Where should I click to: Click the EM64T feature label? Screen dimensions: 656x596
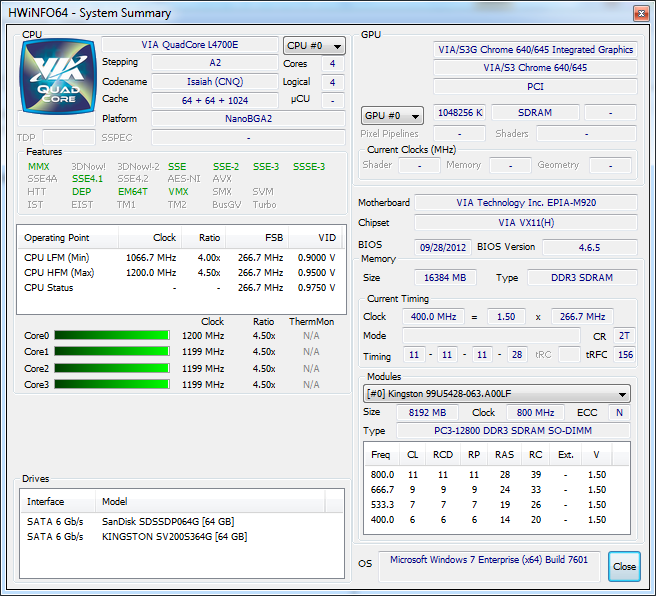pos(133,192)
